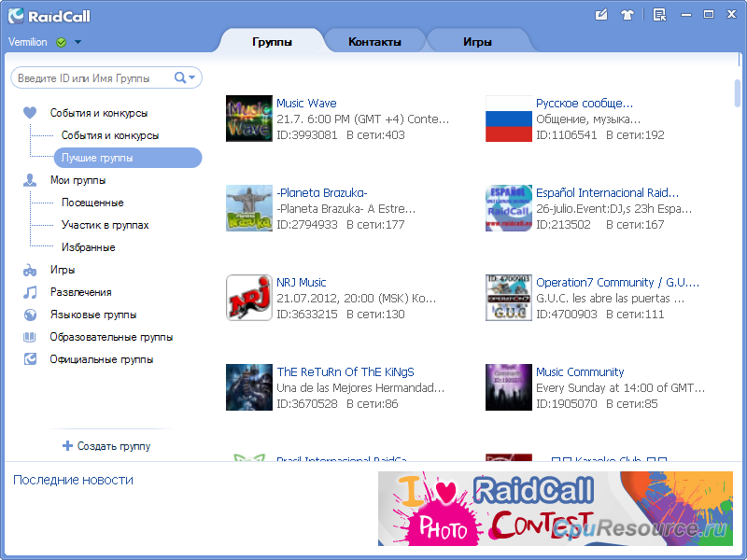The image size is (747, 560).
Task: Switch to the Контакты tab
Action: [x=374, y=42]
